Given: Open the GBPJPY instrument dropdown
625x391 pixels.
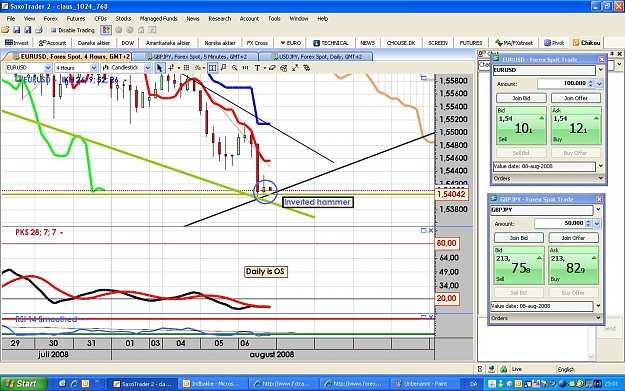Looking at the screenshot, I should click(598, 210).
